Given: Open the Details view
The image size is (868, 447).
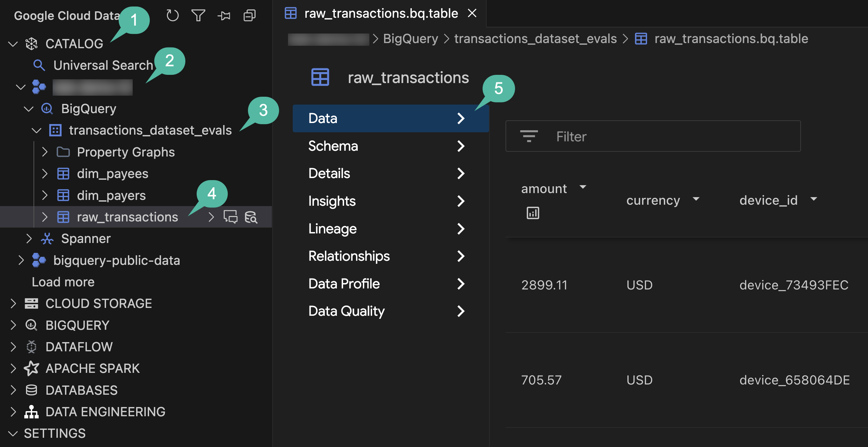Looking at the screenshot, I should point(391,173).
